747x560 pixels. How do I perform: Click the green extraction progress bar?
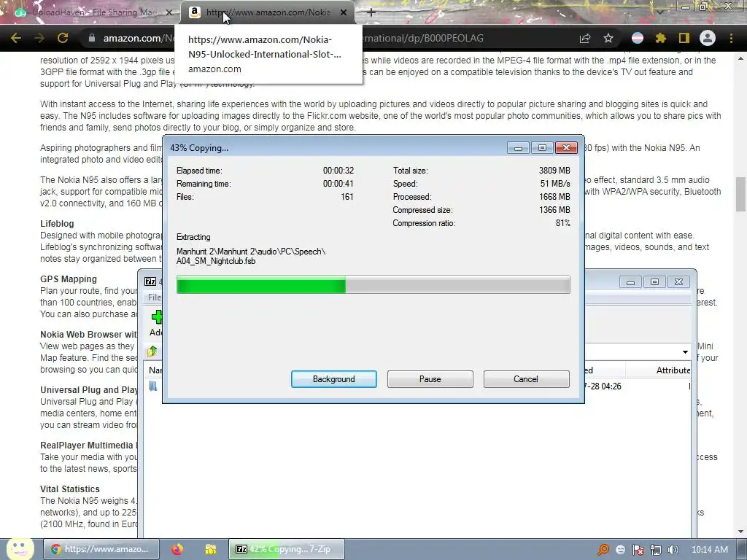tap(373, 285)
